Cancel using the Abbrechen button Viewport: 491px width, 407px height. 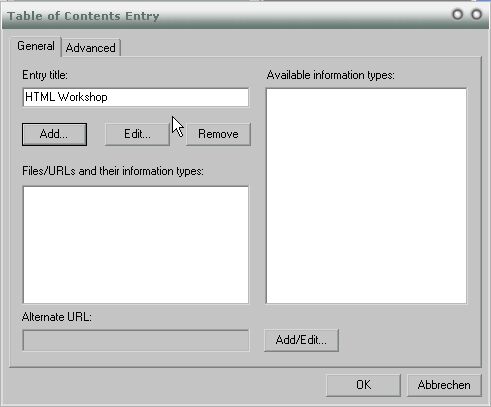coord(444,385)
